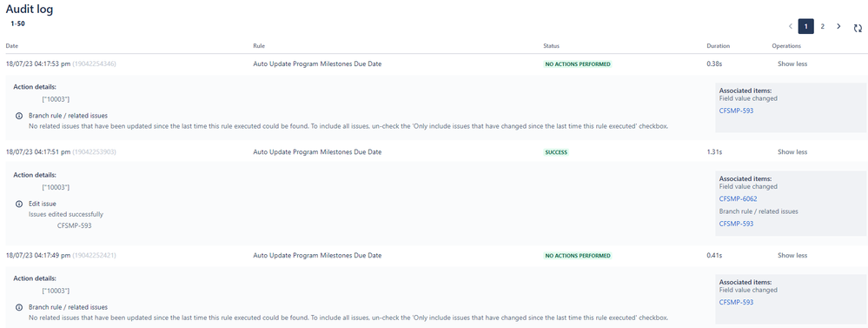
Task: Click the Date column header
Action: point(12,46)
